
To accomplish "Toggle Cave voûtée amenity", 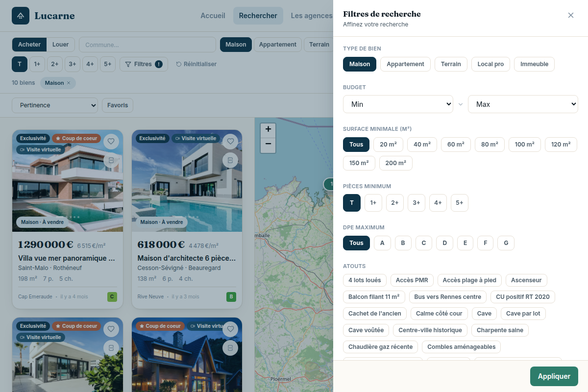I will [x=366, y=330].
